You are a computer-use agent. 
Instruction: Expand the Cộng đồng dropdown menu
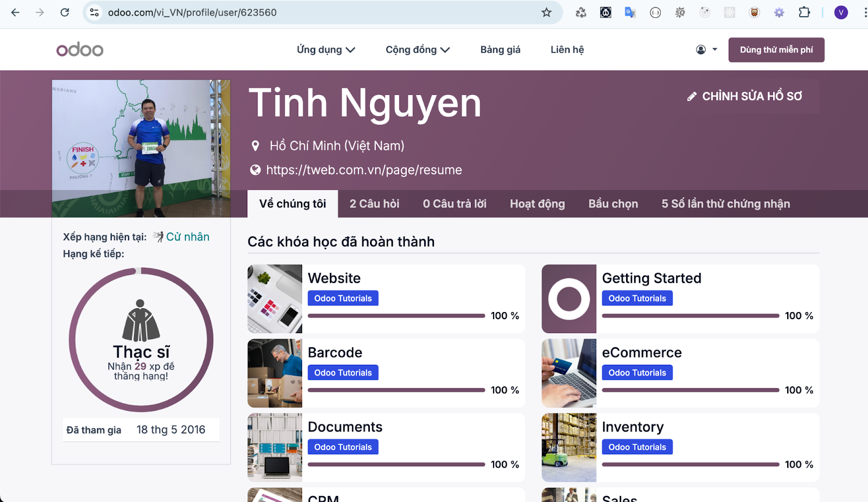(418, 49)
